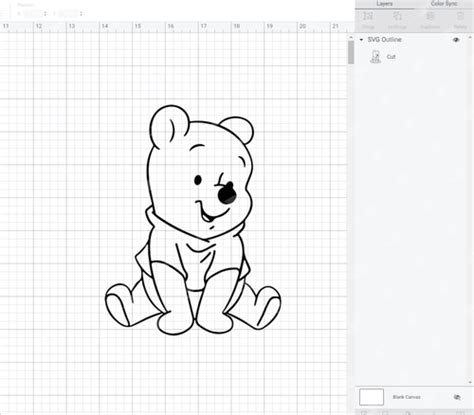The width and height of the screenshot is (474, 415).
Task: Click the Position X input field
Action: (x=33, y=14)
